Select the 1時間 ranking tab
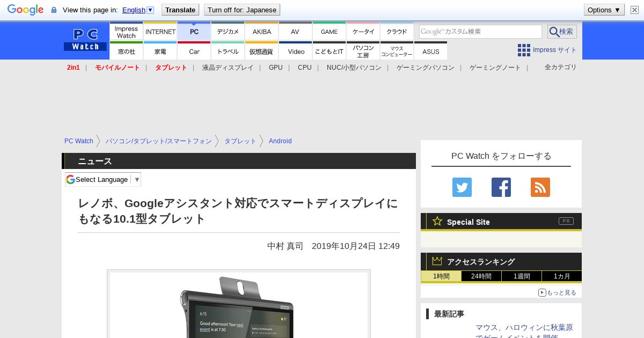Viewport: 644px width, 338px height. click(441, 276)
